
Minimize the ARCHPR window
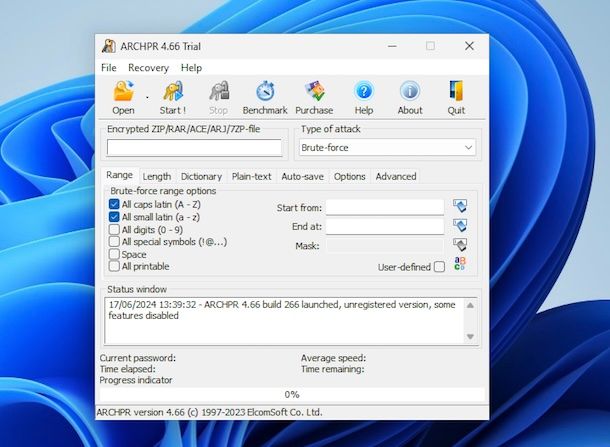(x=392, y=46)
